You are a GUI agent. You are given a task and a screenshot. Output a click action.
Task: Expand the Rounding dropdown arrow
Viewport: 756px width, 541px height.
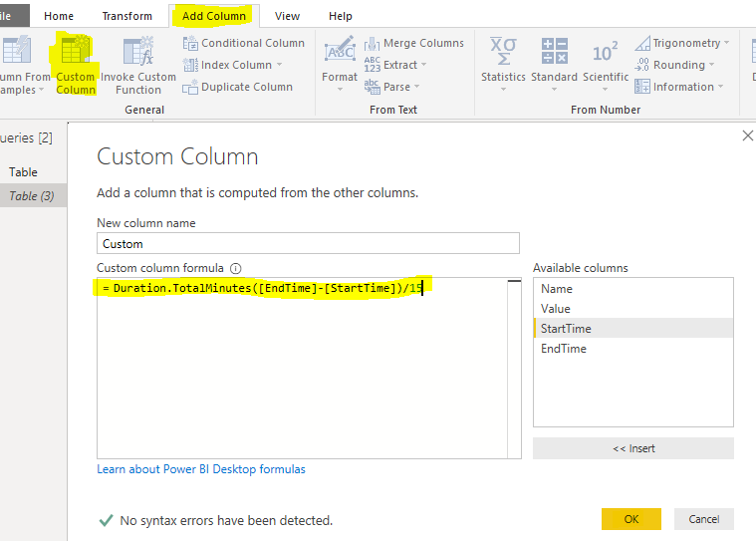point(711,65)
